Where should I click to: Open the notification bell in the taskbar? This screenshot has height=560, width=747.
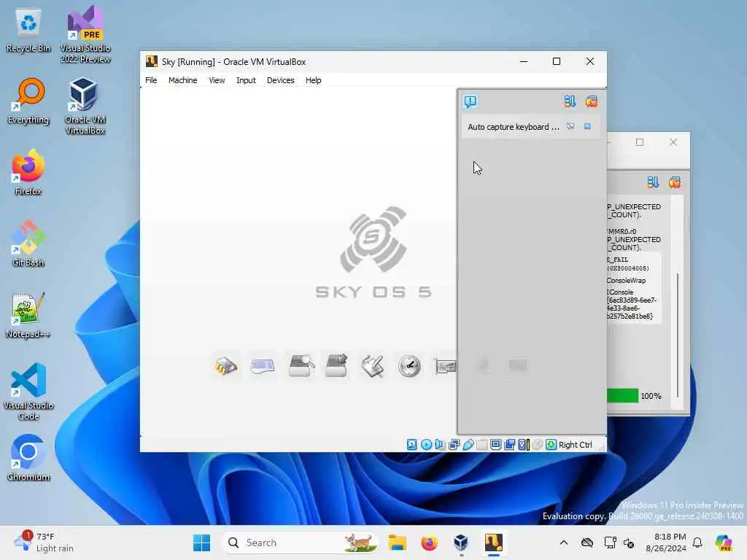pyautogui.click(x=697, y=542)
